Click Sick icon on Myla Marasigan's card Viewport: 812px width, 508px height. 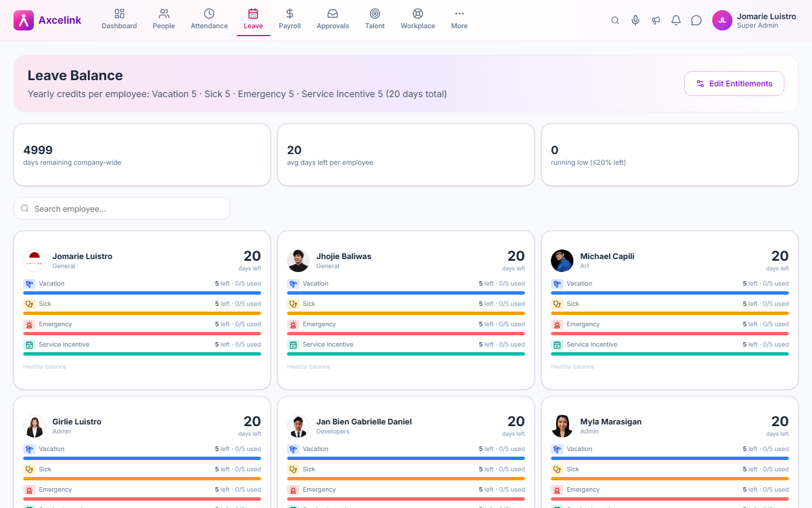tap(557, 470)
